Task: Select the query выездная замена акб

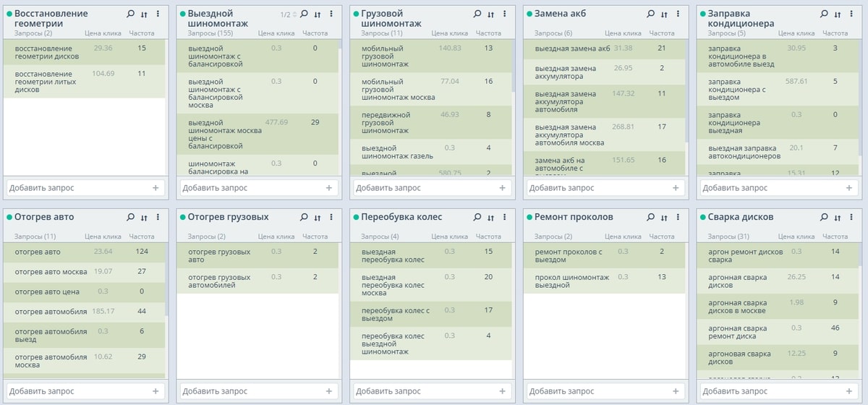Action: tap(572, 48)
